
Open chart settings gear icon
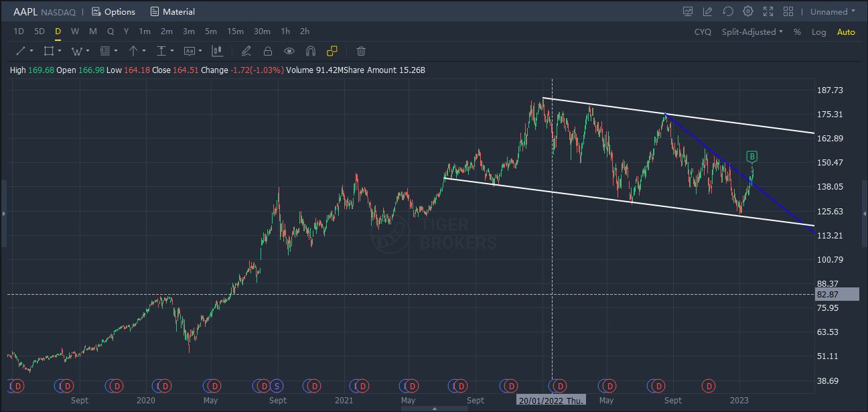[748, 11]
